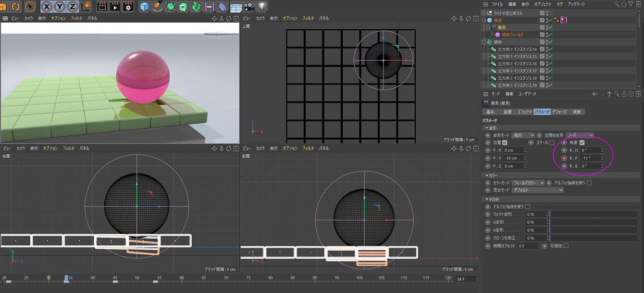Select 球体フィールド in the object list
Image resolution: width=644 pixels, height=293 pixels.
(512, 35)
